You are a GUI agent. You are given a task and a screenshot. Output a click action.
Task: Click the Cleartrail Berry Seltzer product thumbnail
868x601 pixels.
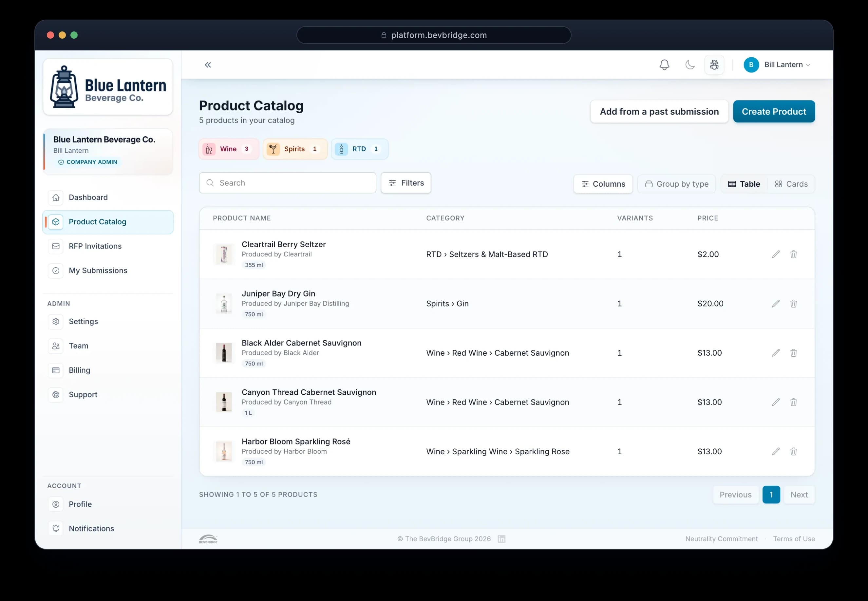tap(224, 254)
